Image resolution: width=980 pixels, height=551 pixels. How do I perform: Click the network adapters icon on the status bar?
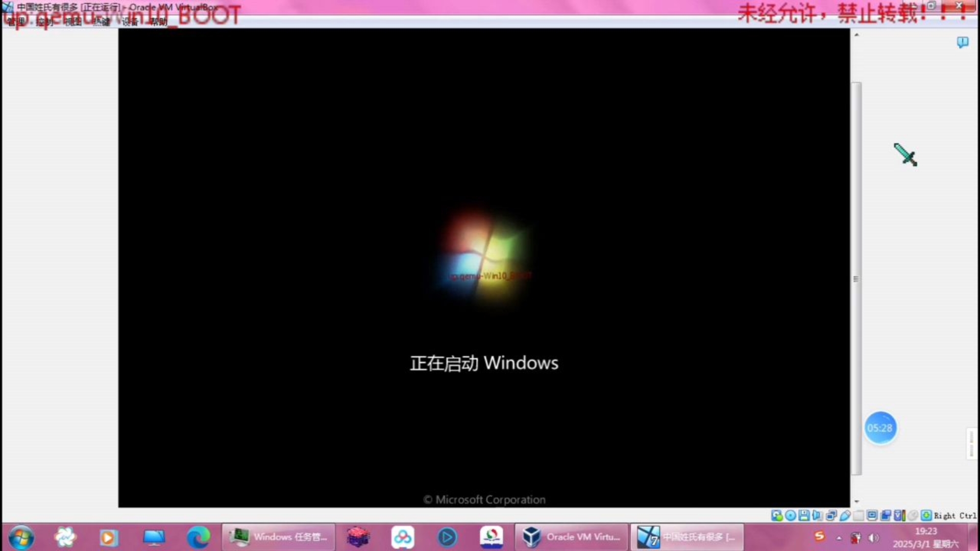click(x=831, y=516)
